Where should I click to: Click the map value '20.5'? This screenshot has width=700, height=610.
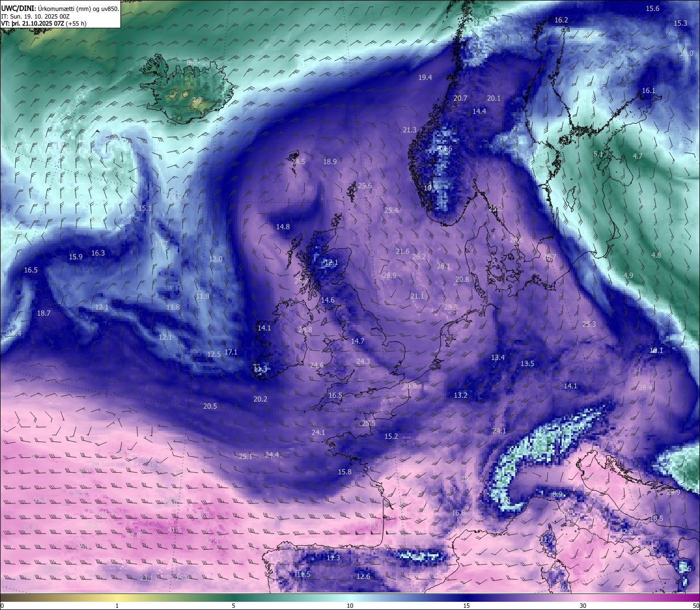click(x=210, y=406)
